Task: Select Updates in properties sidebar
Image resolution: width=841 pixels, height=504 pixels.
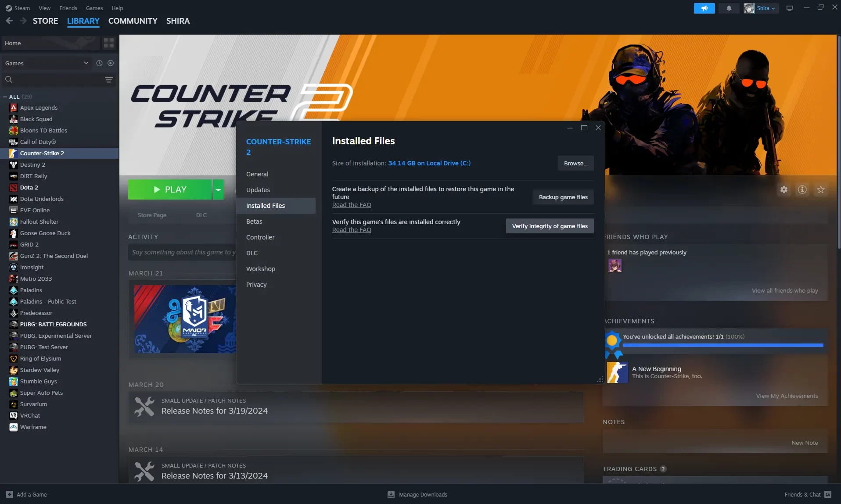Action: [276, 190]
